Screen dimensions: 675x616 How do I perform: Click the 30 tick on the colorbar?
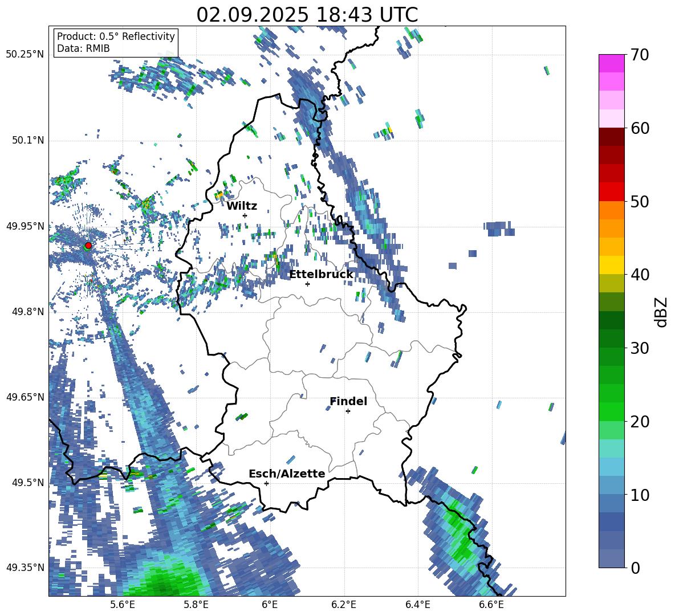click(640, 348)
